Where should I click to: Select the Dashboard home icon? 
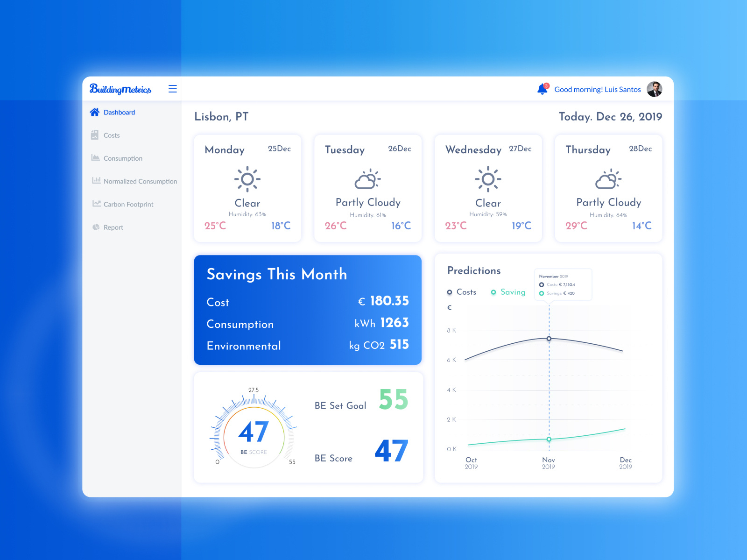coord(95,112)
